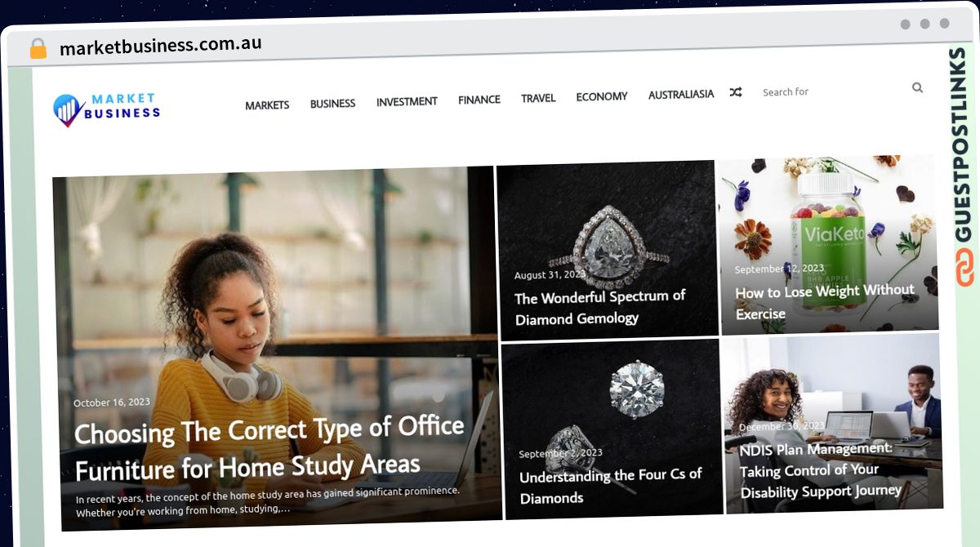Open The Wonderful Spectrum of Diamond Gemology
980x547 pixels.
point(600,307)
